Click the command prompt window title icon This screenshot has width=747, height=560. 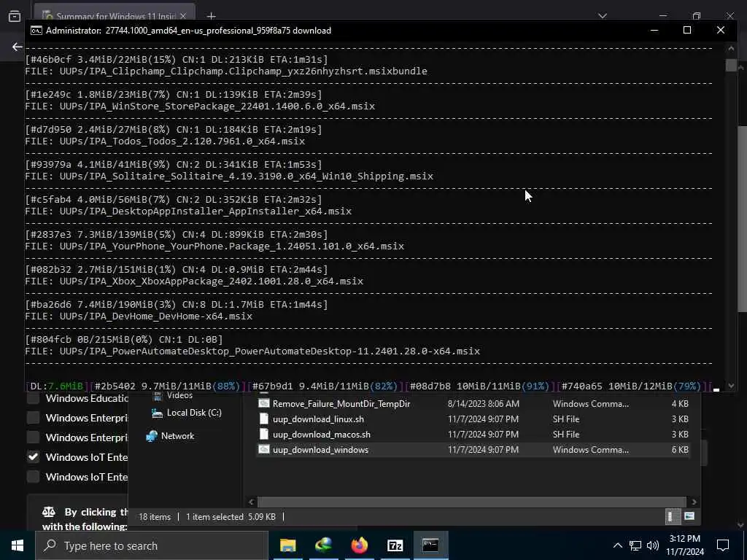[x=36, y=31]
